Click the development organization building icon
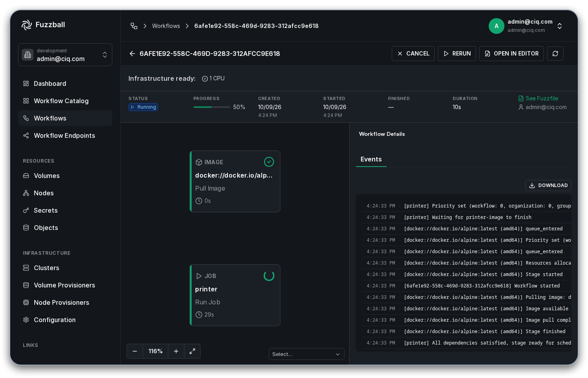This screenshot has width=588, height=378. tap(28, 55)
